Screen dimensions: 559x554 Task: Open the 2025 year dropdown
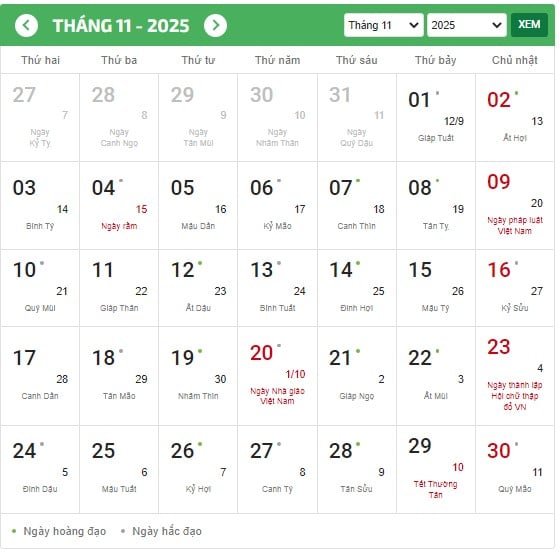pyautogui.click(x=467, y=25)
